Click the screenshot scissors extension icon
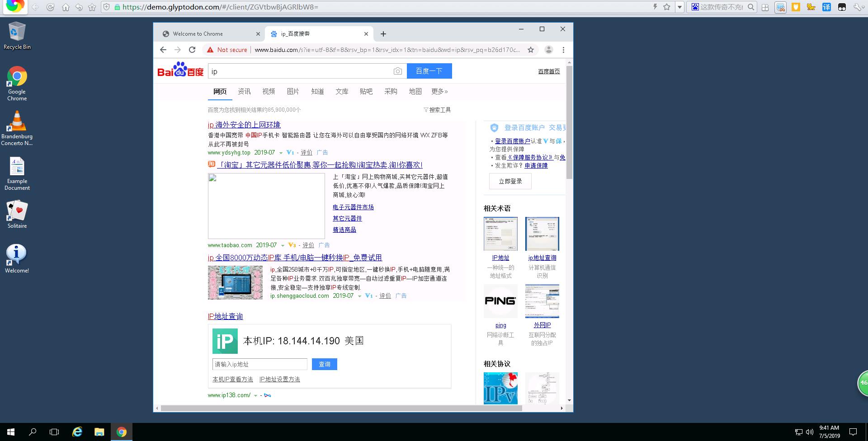Viewport: 868px width, 441px height. (x=780, y=7)
